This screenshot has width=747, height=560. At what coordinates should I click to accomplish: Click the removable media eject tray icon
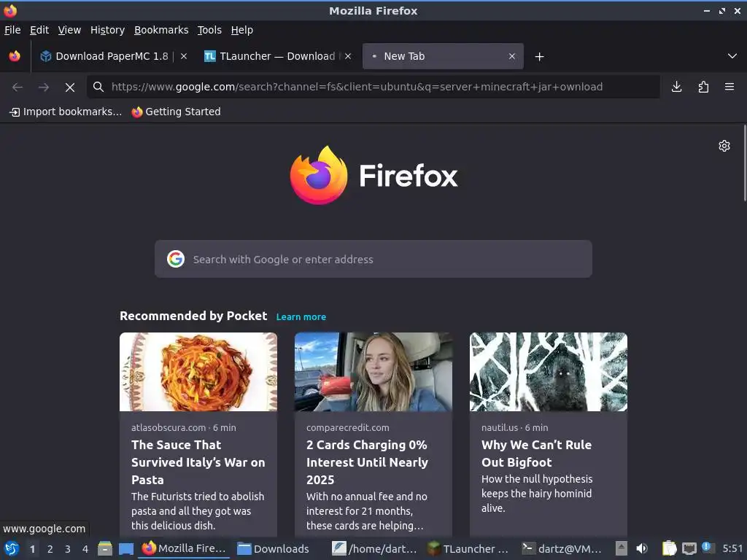[622, 548]
